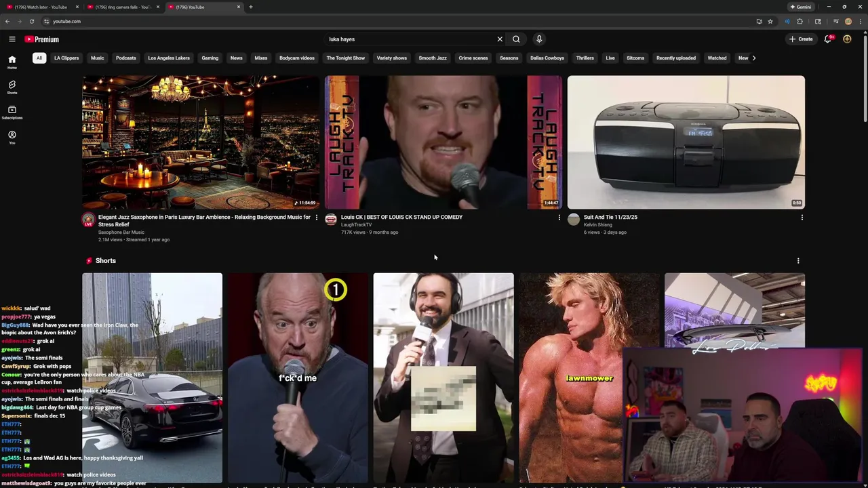The image size is (868, 488).
Task: Open the YouTube hamburger guide menu
Action: pos(12,39)
